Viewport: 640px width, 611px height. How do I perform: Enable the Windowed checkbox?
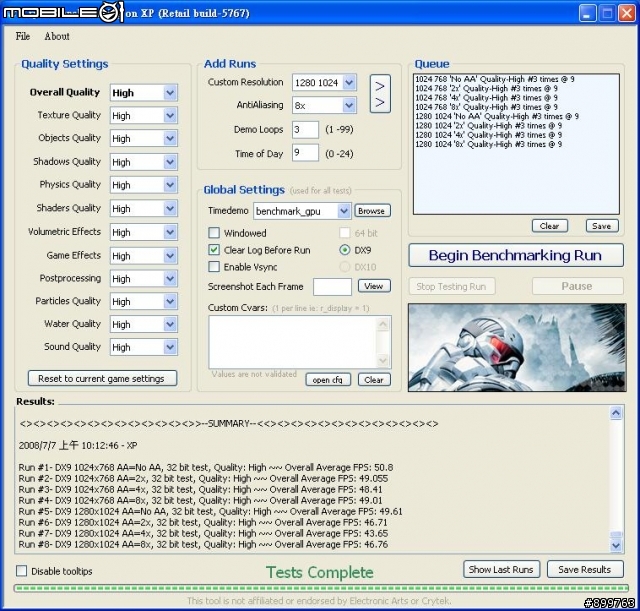(215, 233)
